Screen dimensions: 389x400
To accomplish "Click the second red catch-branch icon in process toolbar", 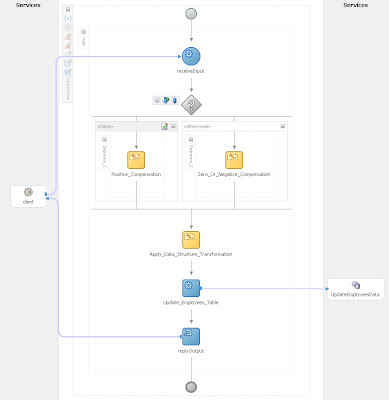I will [68, 45].
